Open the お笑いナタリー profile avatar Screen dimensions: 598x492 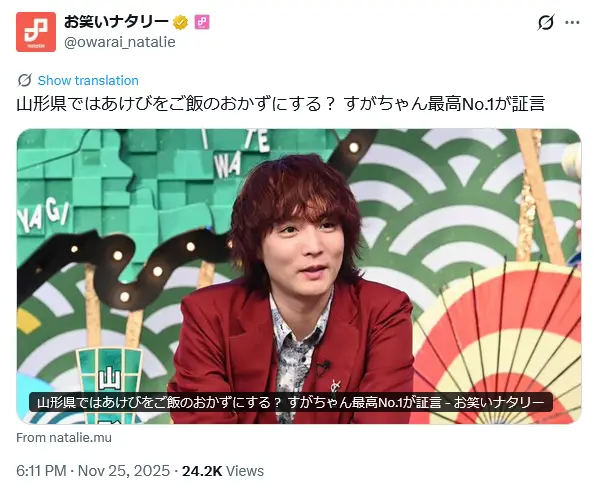click(36, 32)
